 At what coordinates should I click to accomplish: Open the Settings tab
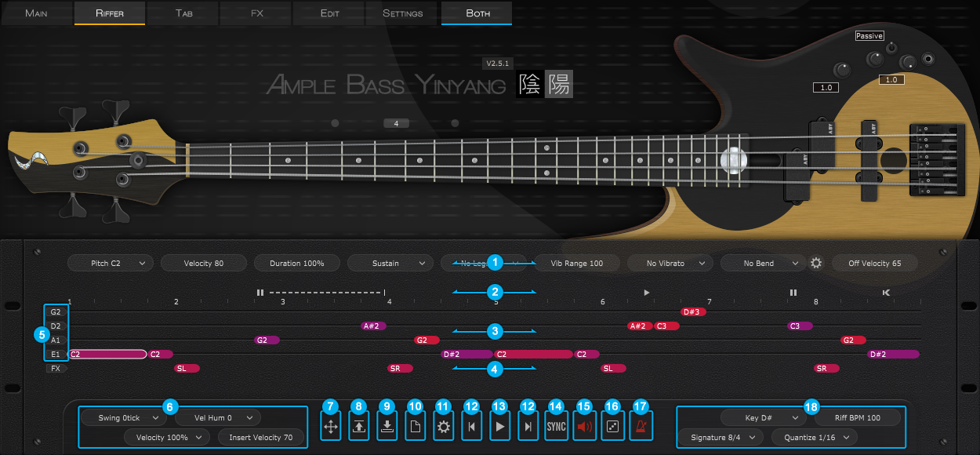point(403,13)
